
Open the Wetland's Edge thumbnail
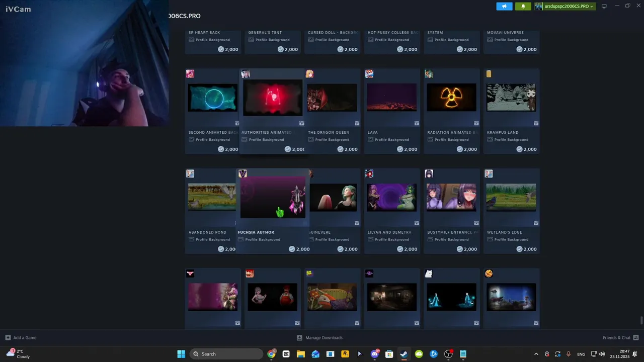(511, 197)
